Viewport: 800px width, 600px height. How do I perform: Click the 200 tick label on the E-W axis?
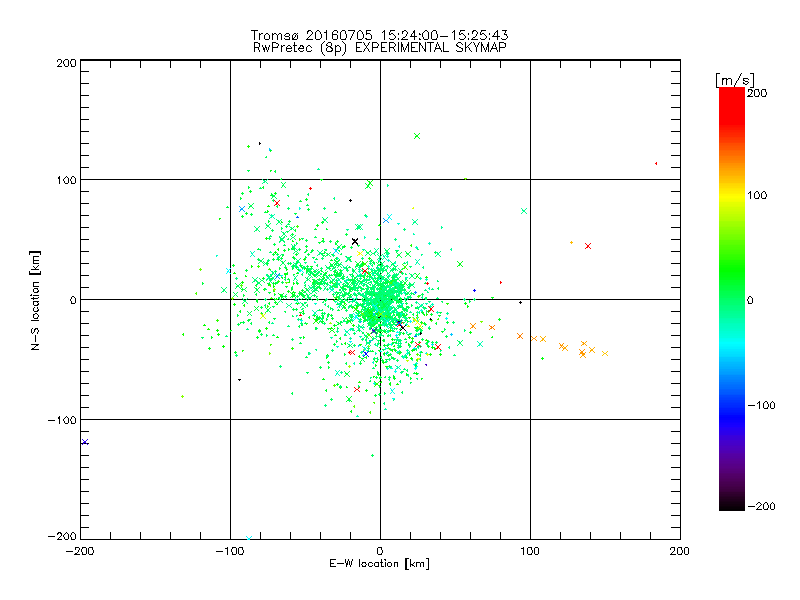click(x=680, y=551)
